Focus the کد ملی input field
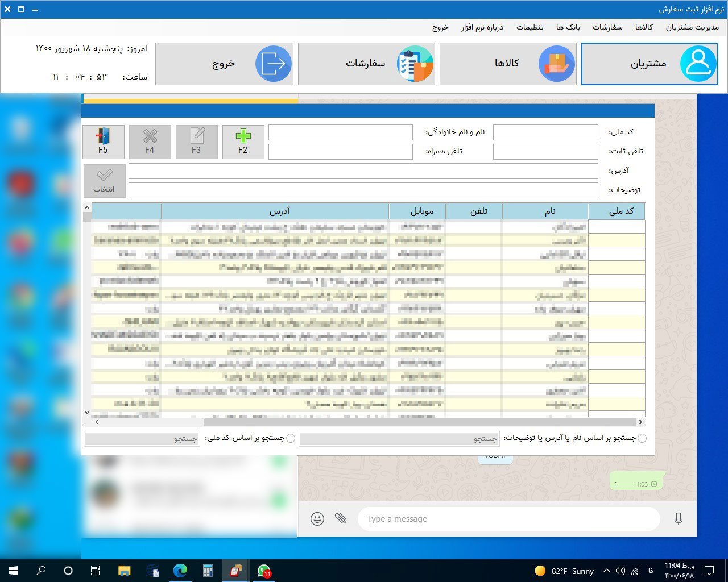The image size is (728, 582). [545, 132]
